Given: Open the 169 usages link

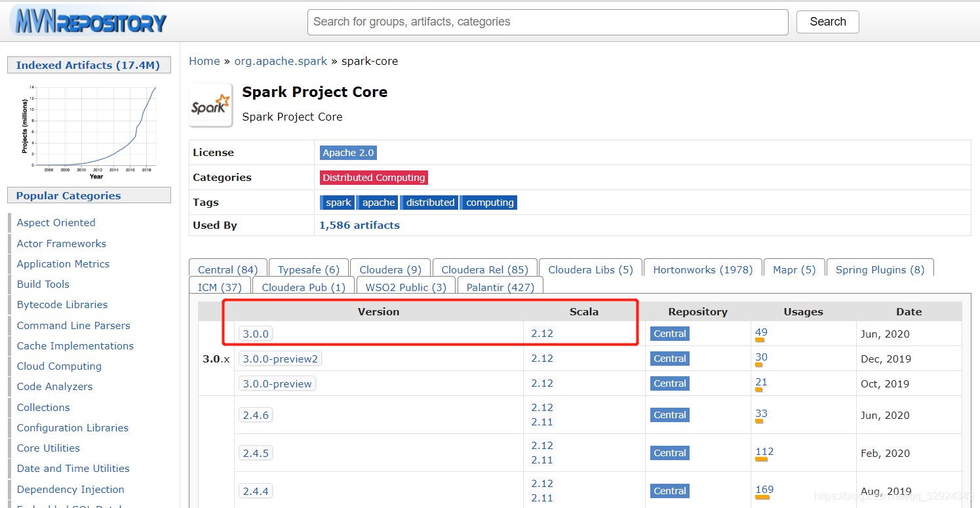Looking at the screenshot, I should pyautogui.click(x=764, y=490).
